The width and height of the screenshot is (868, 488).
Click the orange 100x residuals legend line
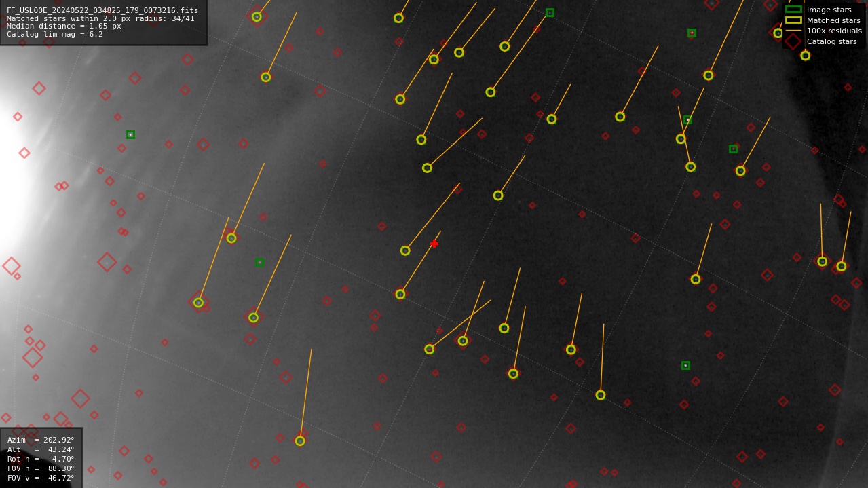pyautogui.click(x=793, y=31)
